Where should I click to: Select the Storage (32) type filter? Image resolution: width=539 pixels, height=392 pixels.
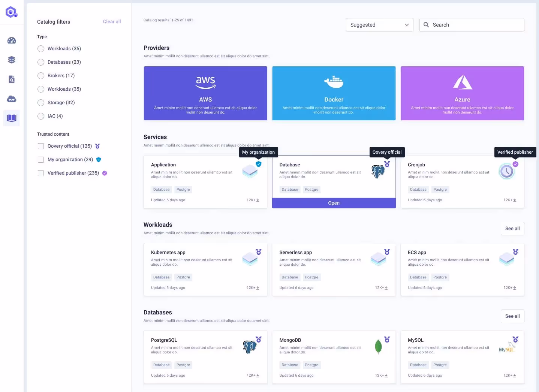pyautogui.click(x=41, y=103)
